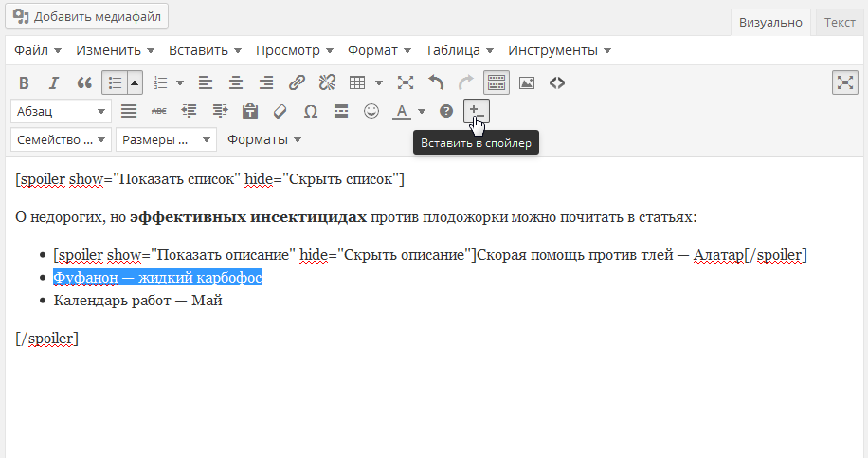Insert a blockquote
868x458 pixels.
(84, 83)
